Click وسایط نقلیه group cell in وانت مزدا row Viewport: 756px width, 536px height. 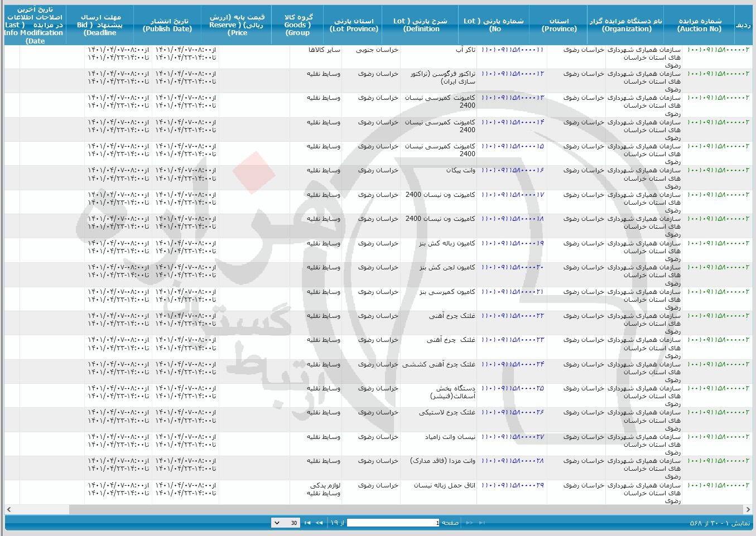315,468
